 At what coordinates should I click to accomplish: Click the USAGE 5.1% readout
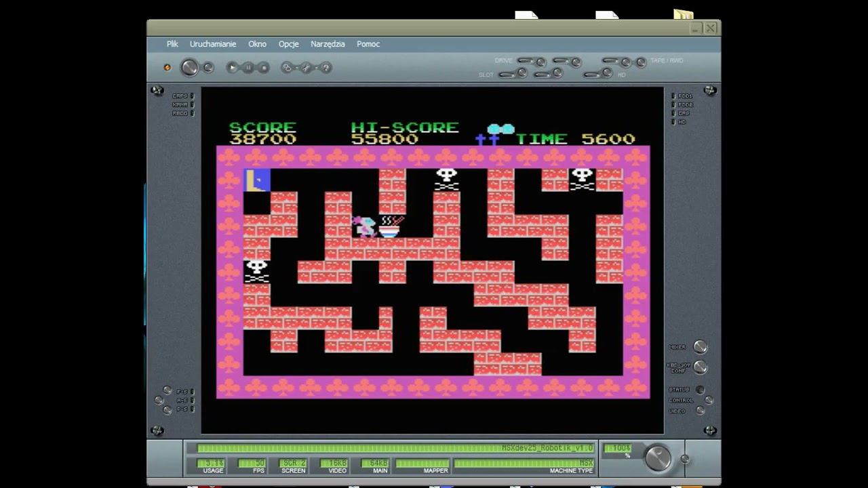pyautogui.click(x=211, y=464)
